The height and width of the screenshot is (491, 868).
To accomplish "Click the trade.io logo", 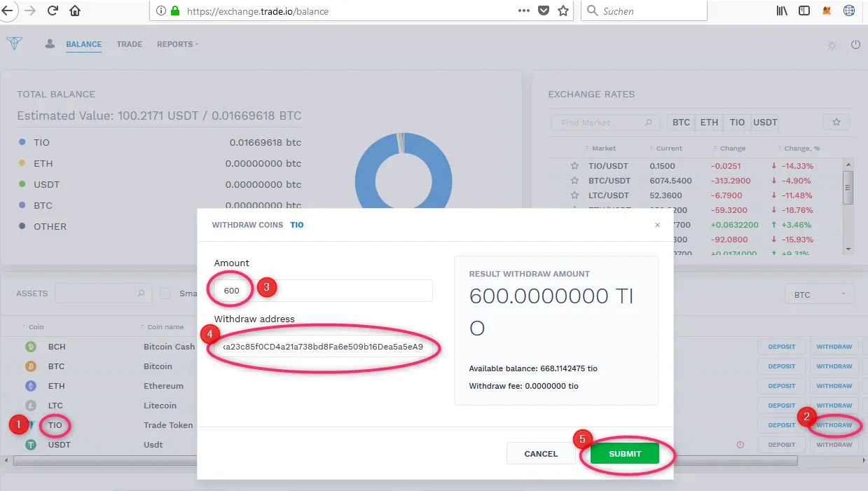I will tap(14, 43).
